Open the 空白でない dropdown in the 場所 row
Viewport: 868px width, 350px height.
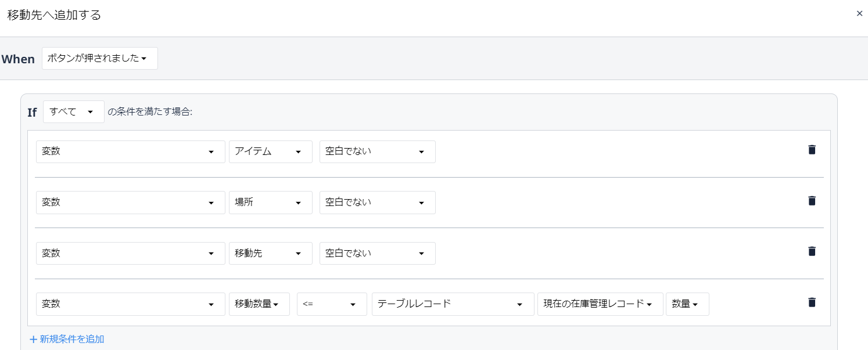[x=378, y=203]
